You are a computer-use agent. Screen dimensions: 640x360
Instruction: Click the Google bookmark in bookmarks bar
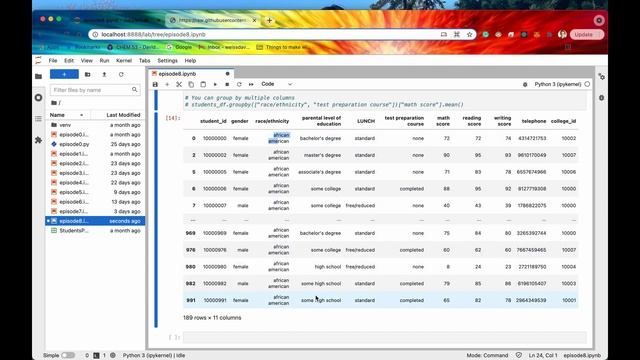click(179, 47)
